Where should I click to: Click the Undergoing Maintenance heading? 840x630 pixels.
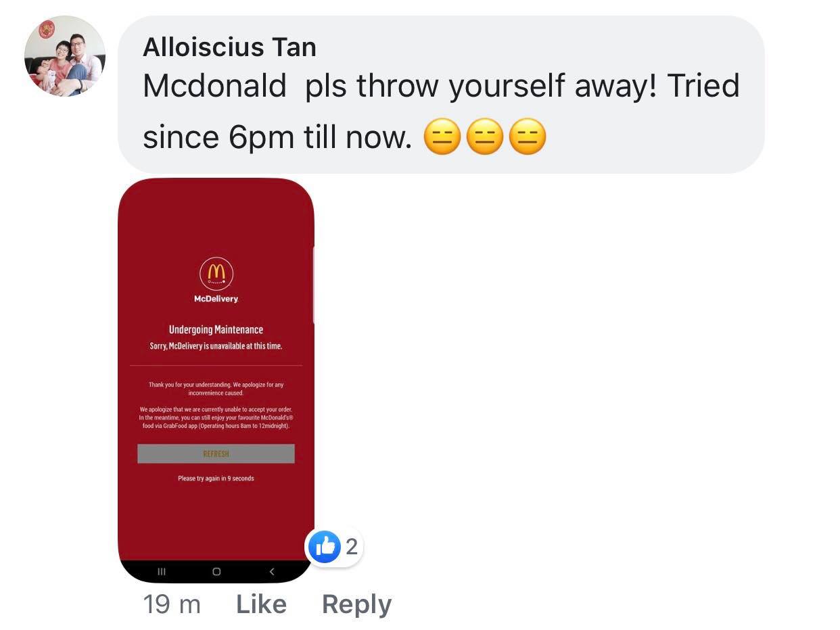point(216,329)
